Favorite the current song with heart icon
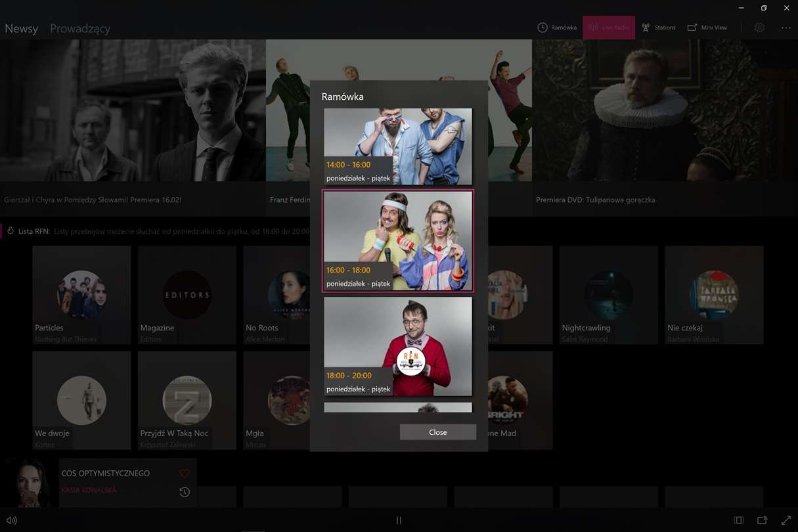Image resolution: width=798 pixels, height=532 pixels. point(185,474)
